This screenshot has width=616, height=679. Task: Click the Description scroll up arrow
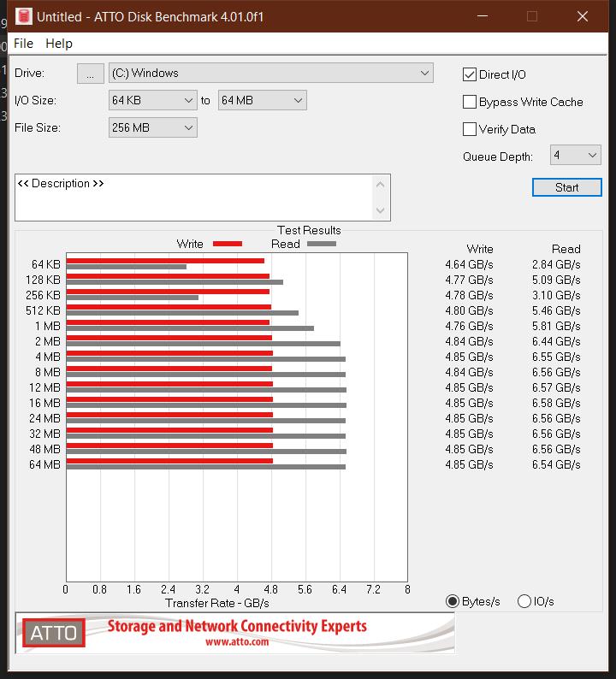[381, 185]
